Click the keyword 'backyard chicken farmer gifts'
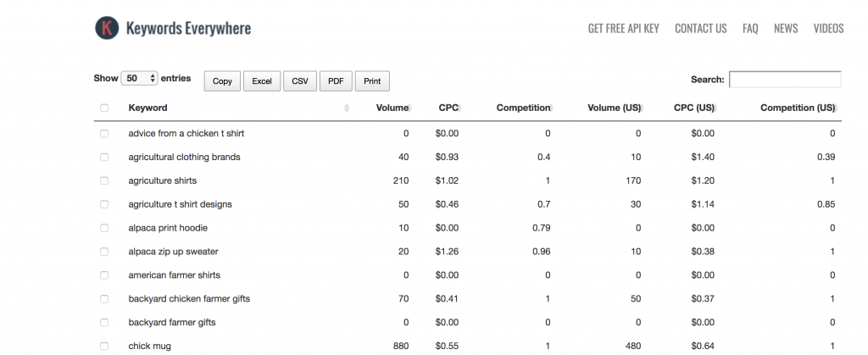 point(189,298)
